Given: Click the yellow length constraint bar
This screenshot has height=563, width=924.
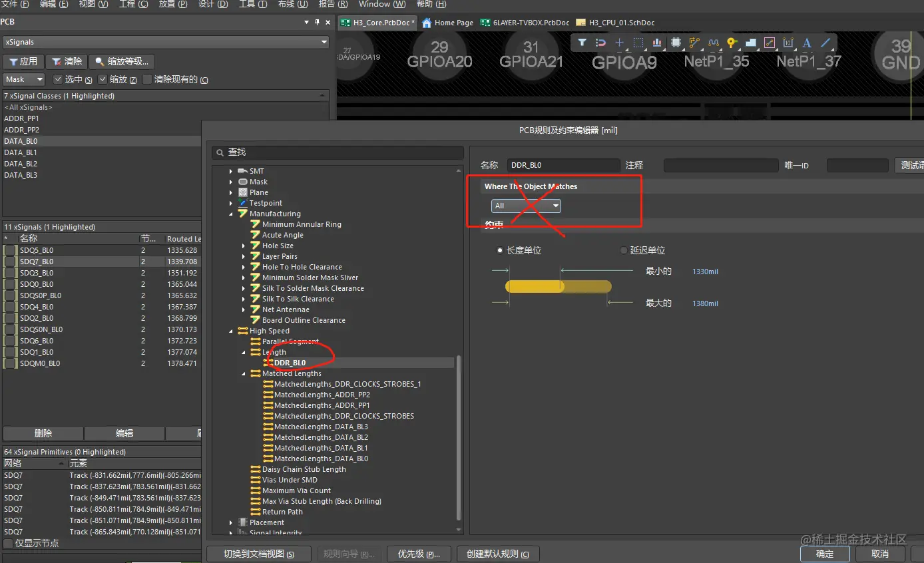Looking at the screenshot, I should [x=558, y=287].
